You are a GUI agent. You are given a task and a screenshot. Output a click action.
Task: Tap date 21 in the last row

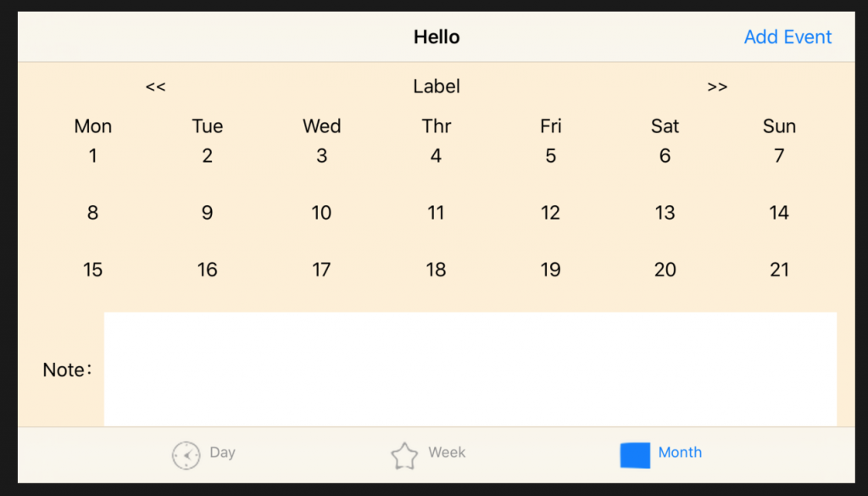pos(779,270)
